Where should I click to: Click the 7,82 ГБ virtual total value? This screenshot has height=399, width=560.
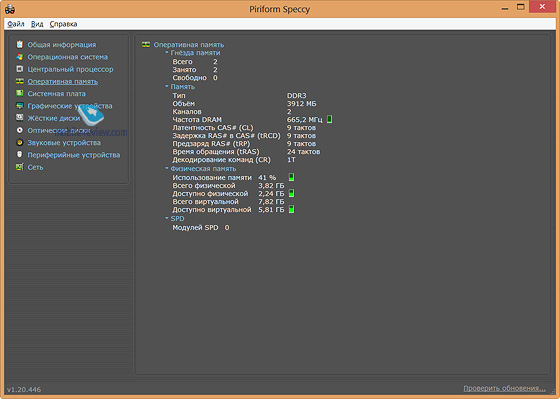(271, 201)
